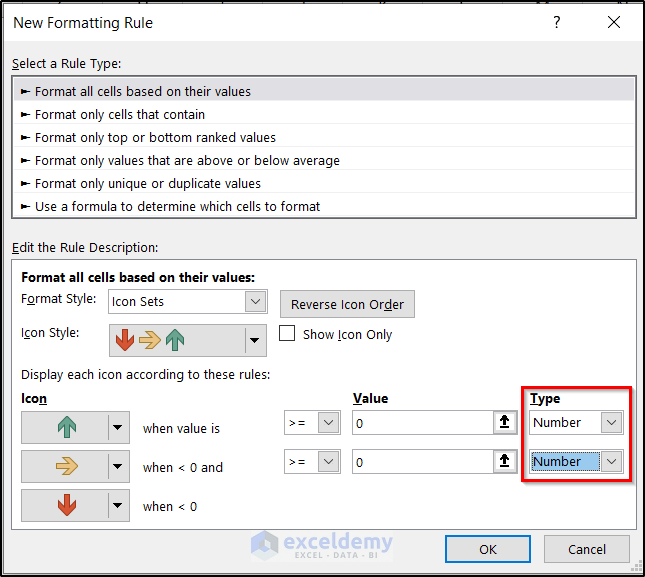Click the yellow right arrow icon button
Screen dimensions: 645x577
point(66,466)
